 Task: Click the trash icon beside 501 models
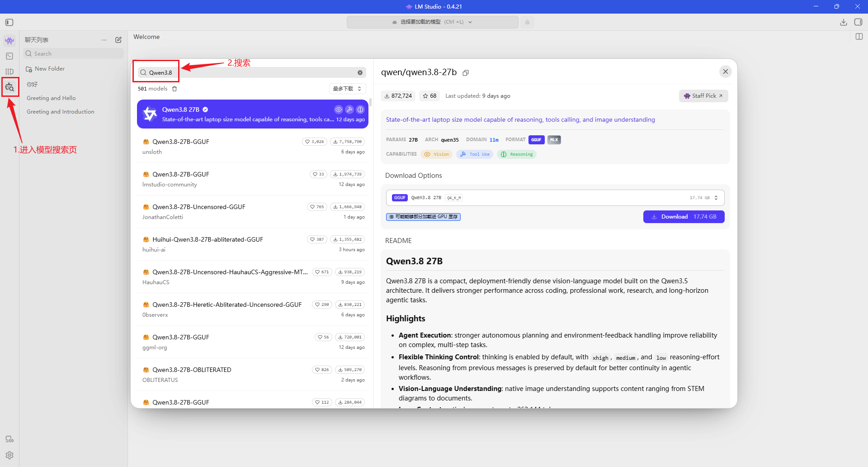click(x=175, y=89)
